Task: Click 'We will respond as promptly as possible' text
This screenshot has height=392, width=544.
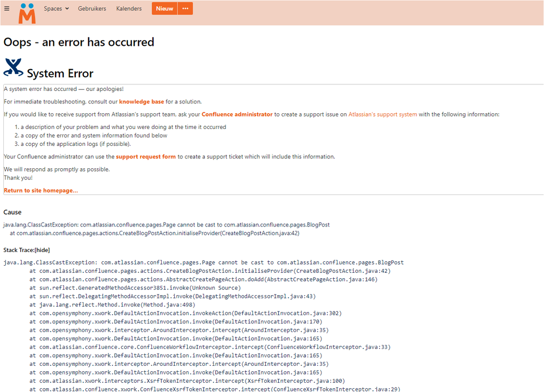Action: pos(57,169)
